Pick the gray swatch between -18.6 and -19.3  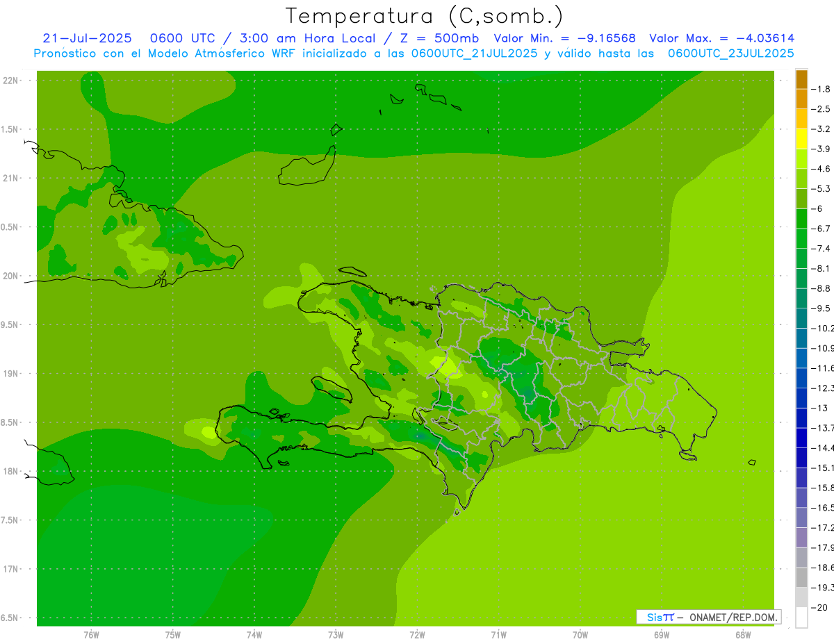click(x=801, y=577)
